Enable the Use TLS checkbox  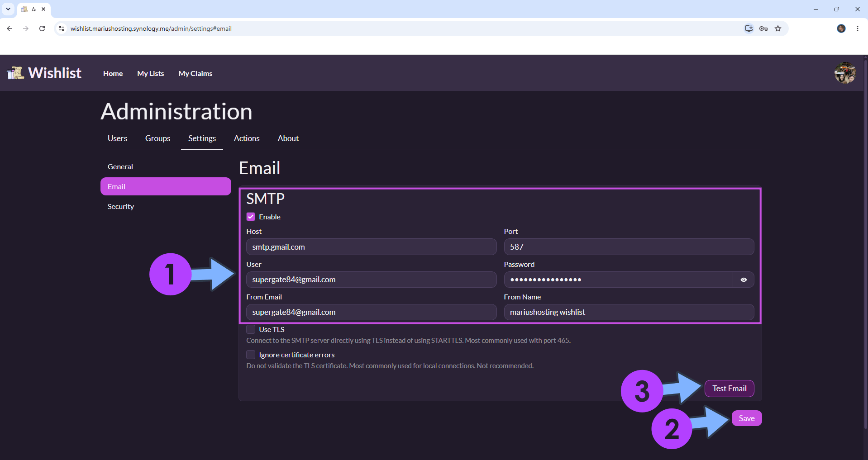point(251,329)
